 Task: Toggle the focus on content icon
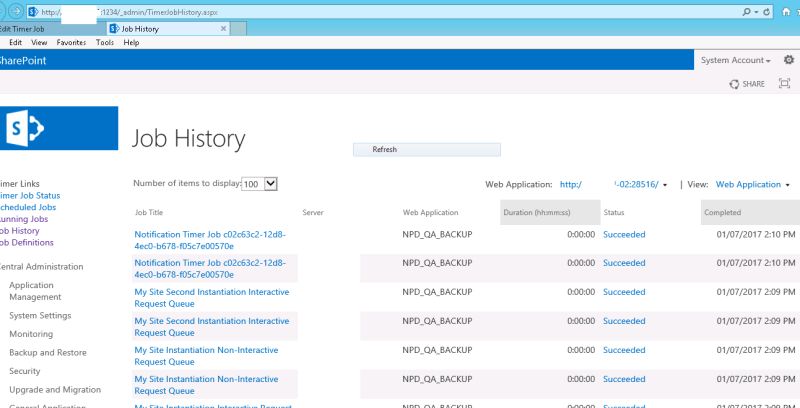coord(784,83)
